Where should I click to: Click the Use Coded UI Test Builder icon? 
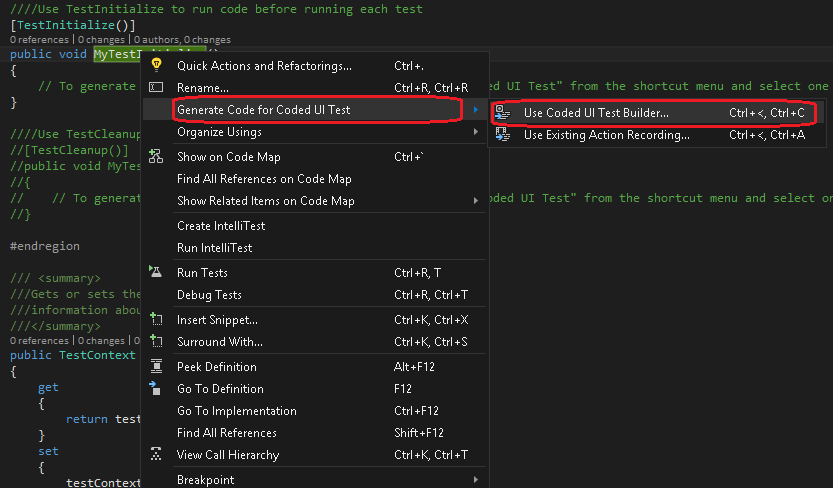coord(503,113)
